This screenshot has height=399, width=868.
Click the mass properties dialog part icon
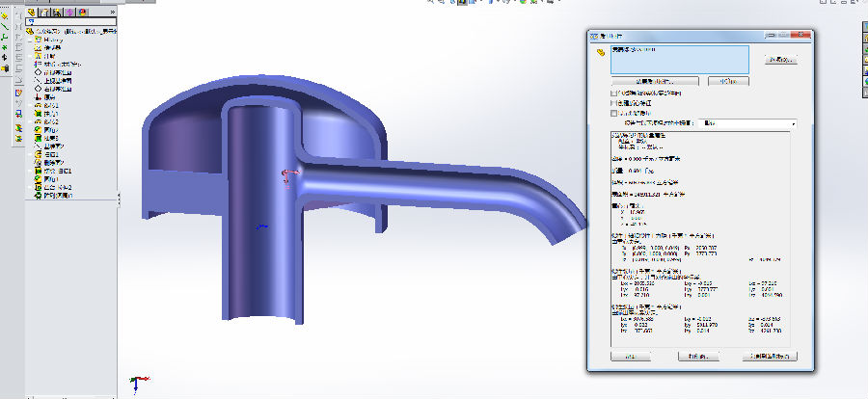[601, 51]
